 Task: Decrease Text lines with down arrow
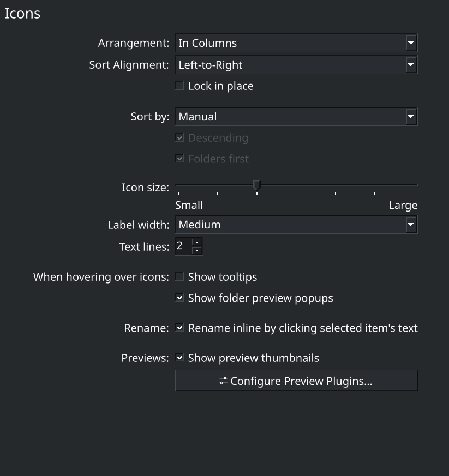tap(197, 250)
